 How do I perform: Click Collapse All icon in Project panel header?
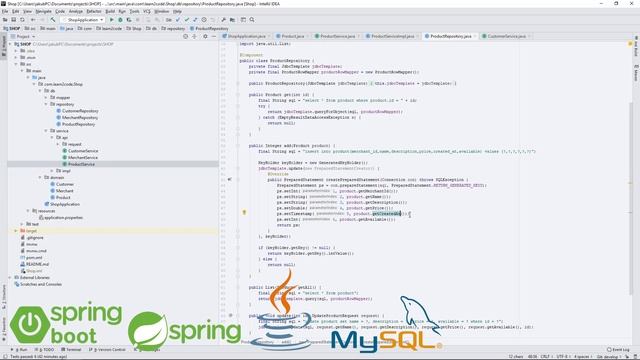(195, 36)
